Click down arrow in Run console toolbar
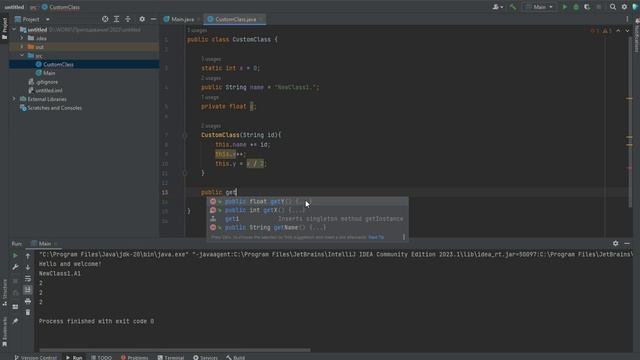This screenshot has height=360, width=640. [28, 267]
